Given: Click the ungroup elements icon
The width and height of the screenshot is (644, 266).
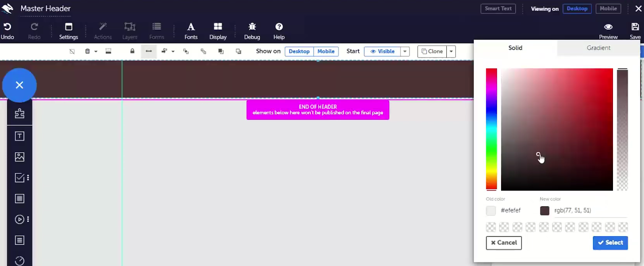Looking at the screenshot, I should [203, 51].
